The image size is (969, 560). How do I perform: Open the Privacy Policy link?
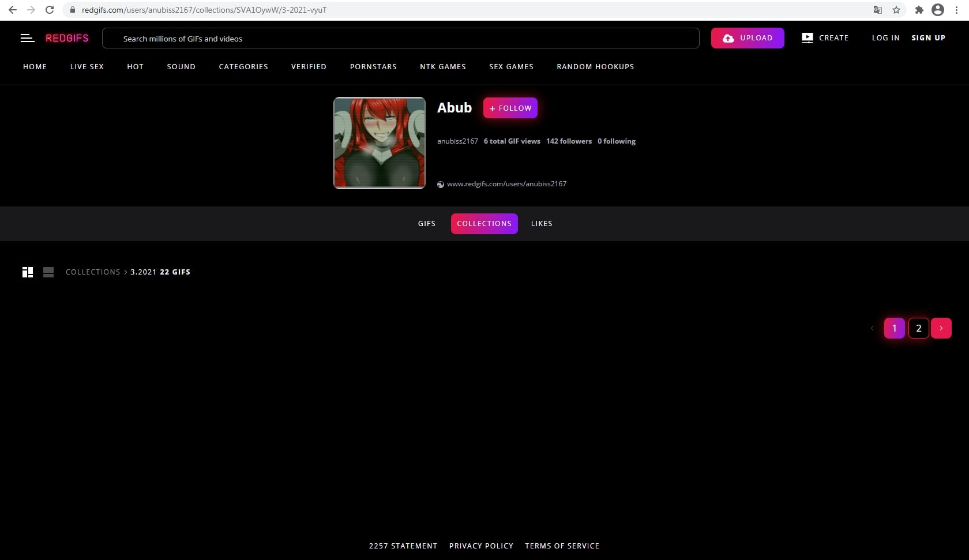[481, 546]
